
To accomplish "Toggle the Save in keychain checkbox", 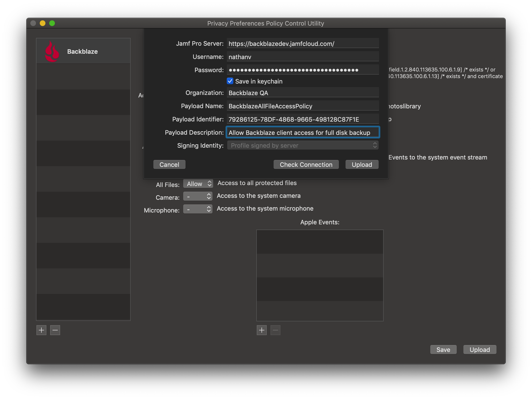I will pyautogui.click(x=230, y=81).
